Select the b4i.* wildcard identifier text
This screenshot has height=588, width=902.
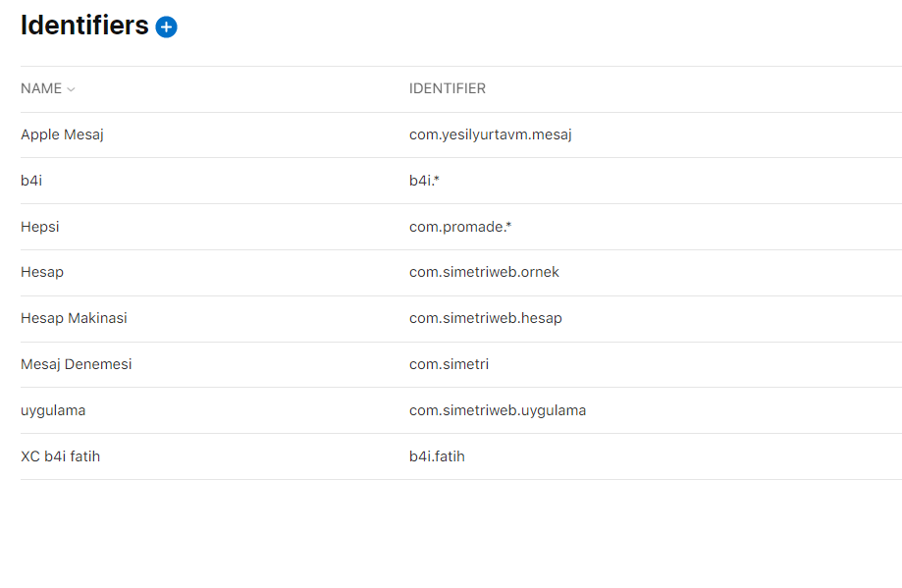coord(422,181)
